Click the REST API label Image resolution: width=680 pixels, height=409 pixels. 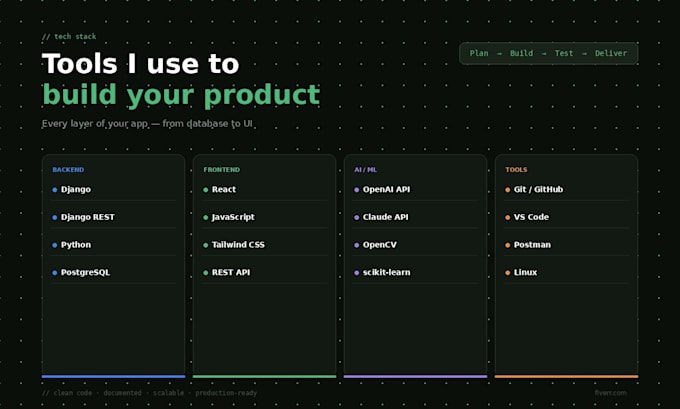pyautogui.click(x=231, y=272)
